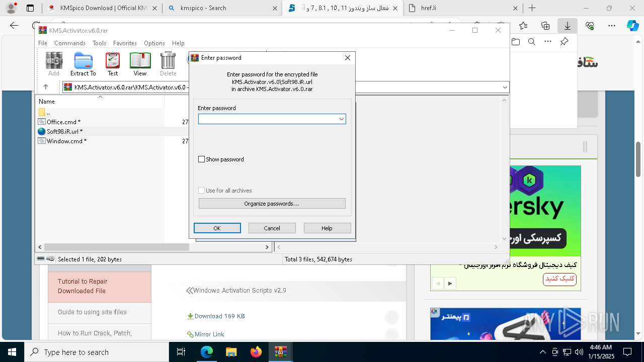Open the Edge tab actions menu icon
The height and width of the screenshot is (362, 644).
click(x=30, y=8)
